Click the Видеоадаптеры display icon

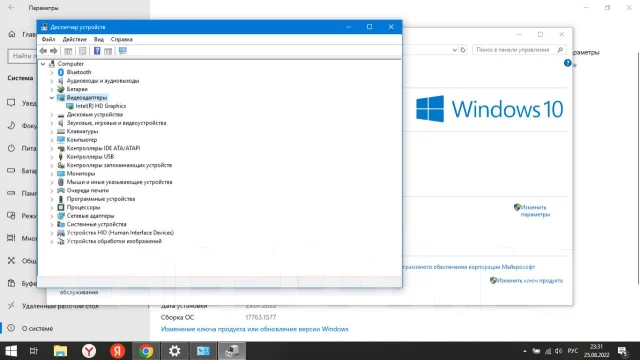click(x=61, y=98)
